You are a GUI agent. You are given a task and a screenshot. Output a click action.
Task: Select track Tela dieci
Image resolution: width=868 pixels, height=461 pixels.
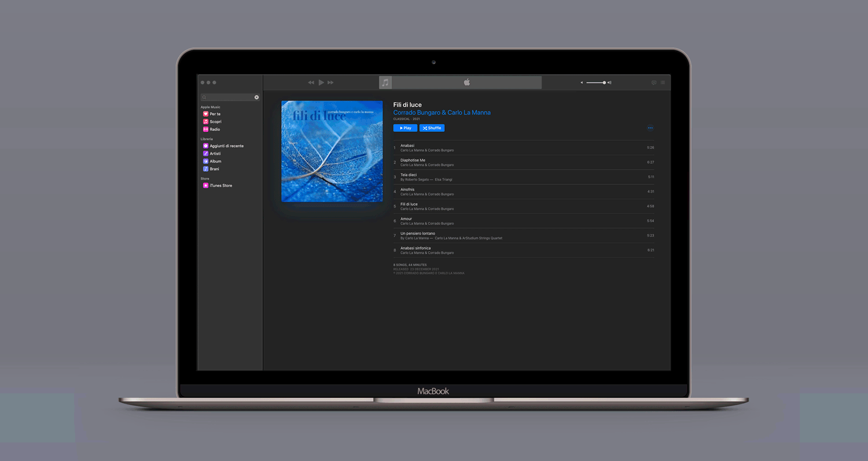point(524,177)
